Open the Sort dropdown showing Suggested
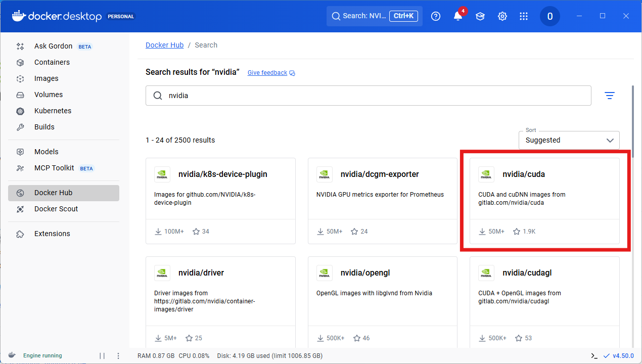The width and height of the screenshot is (642, 364). point(569,140)
